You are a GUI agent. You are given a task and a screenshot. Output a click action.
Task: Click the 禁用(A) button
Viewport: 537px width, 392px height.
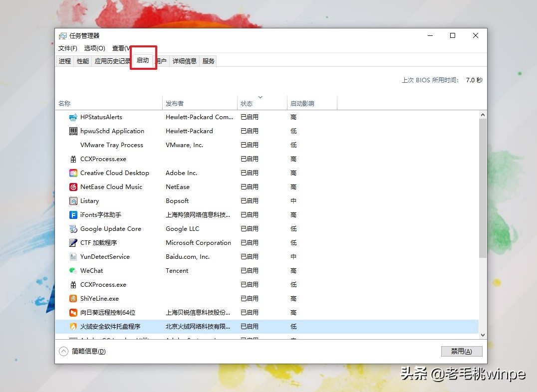click(x=462, y=351)
